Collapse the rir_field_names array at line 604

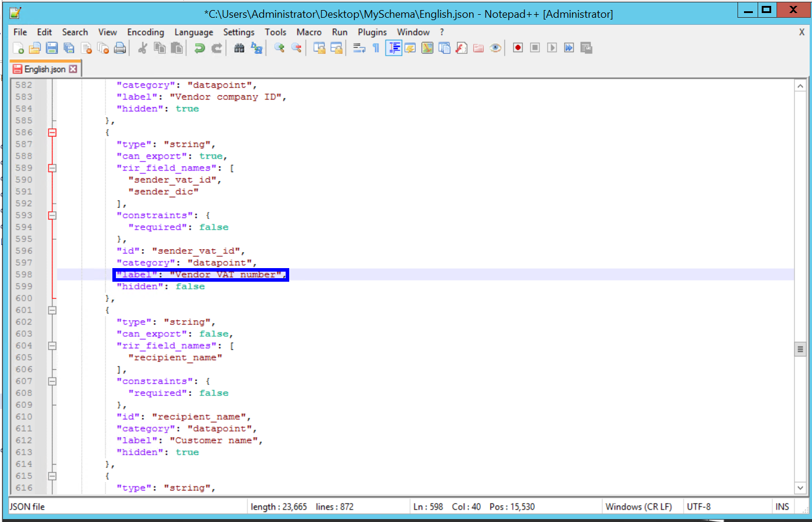[52, 345]
